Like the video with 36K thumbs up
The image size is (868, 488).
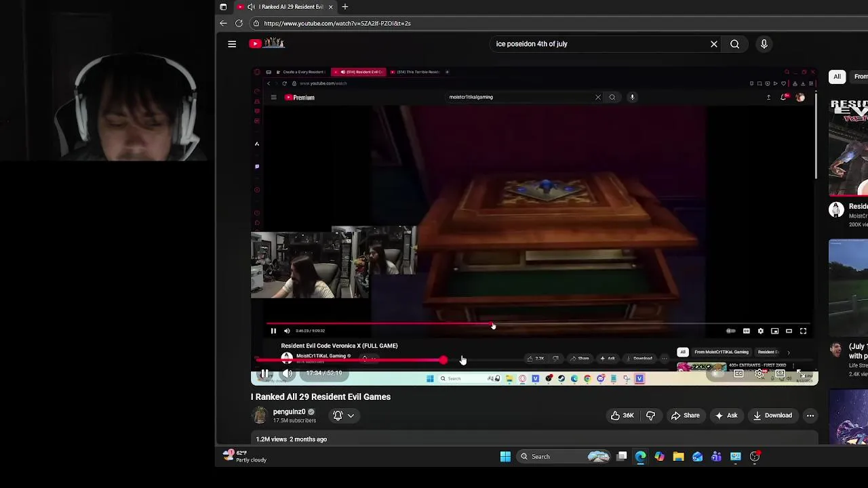(622, 415)
